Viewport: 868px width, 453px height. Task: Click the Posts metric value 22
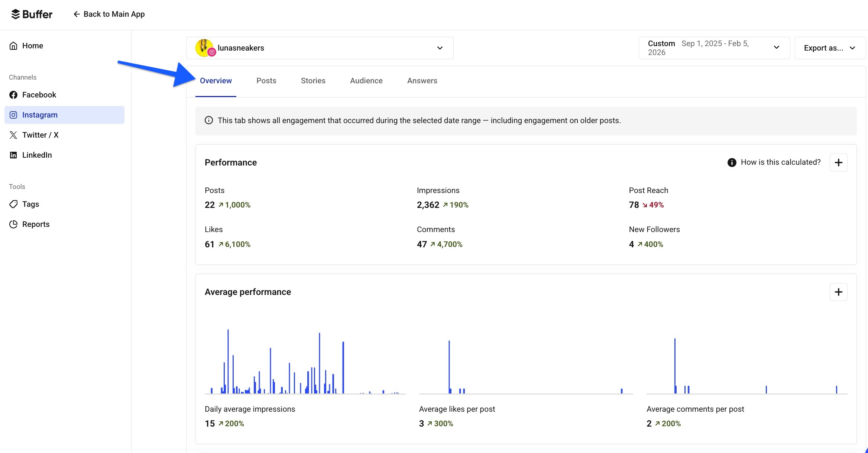(x=210, y=205)
